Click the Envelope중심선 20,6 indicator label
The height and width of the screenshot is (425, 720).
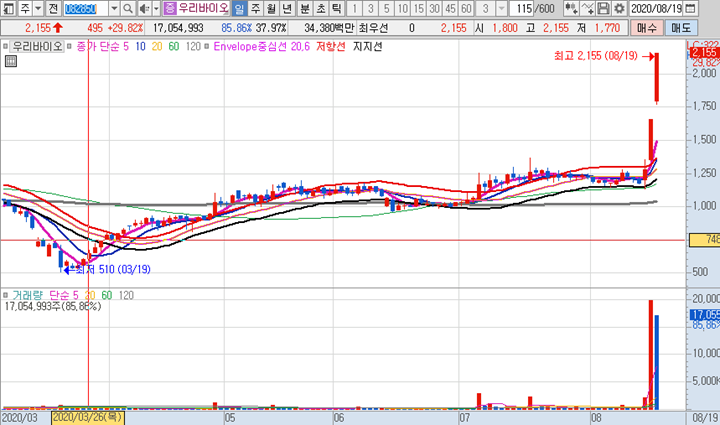tap(262, 46)
